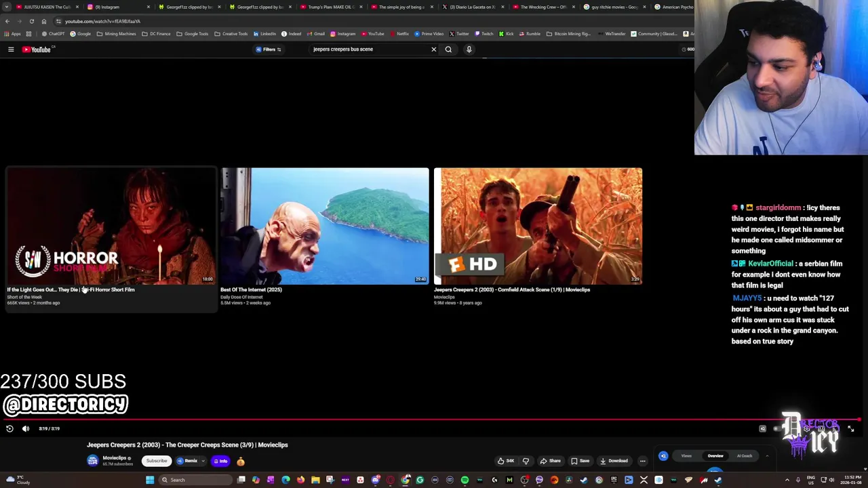This screenshot has height=488, width=868.
Task: Switch to the 'guy ritchie movies' Google tab
Action: 614,7
